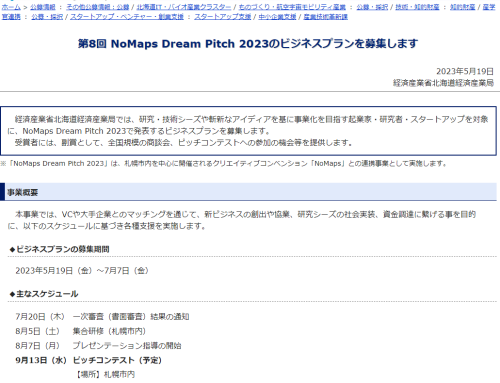Click 一次審査（書面審査）結果の通知 entry

click(x=131, y=316)
